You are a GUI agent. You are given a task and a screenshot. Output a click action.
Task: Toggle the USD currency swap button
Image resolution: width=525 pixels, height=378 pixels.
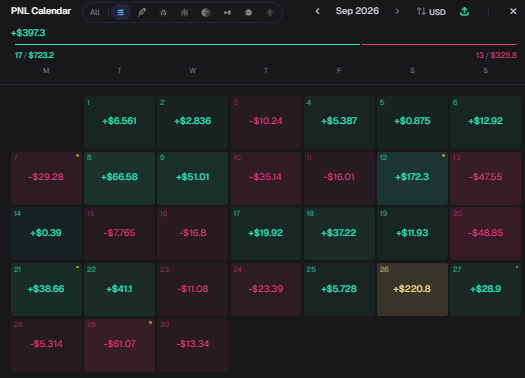pos(431,12)
